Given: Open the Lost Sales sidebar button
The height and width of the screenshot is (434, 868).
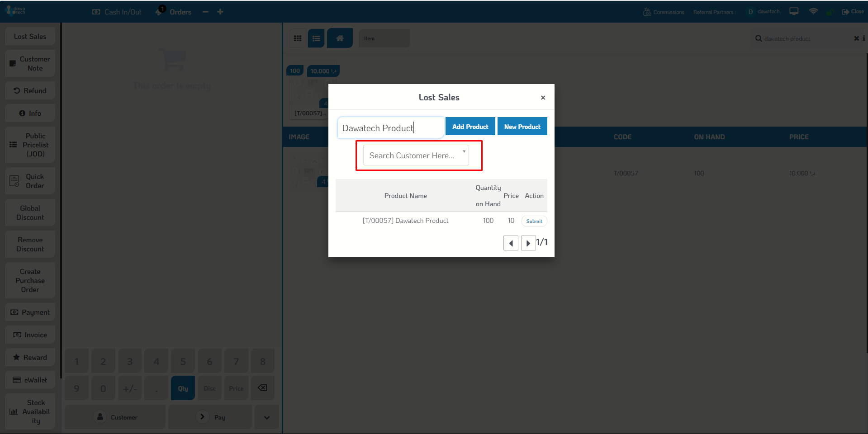Looking at the screenshot, I should pos(30,36).
